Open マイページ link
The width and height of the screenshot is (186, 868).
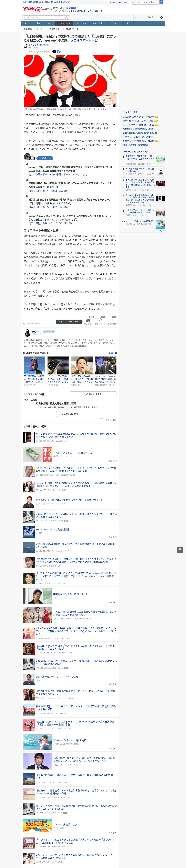[139, 18]
